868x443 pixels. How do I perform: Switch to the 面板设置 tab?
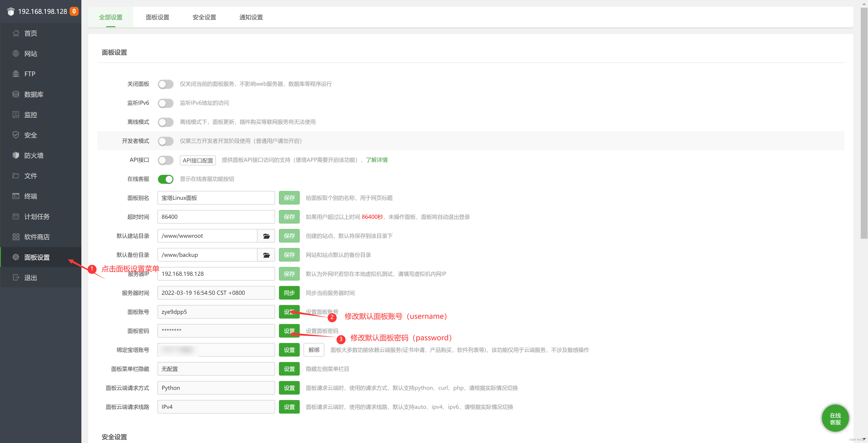(157, 17)
